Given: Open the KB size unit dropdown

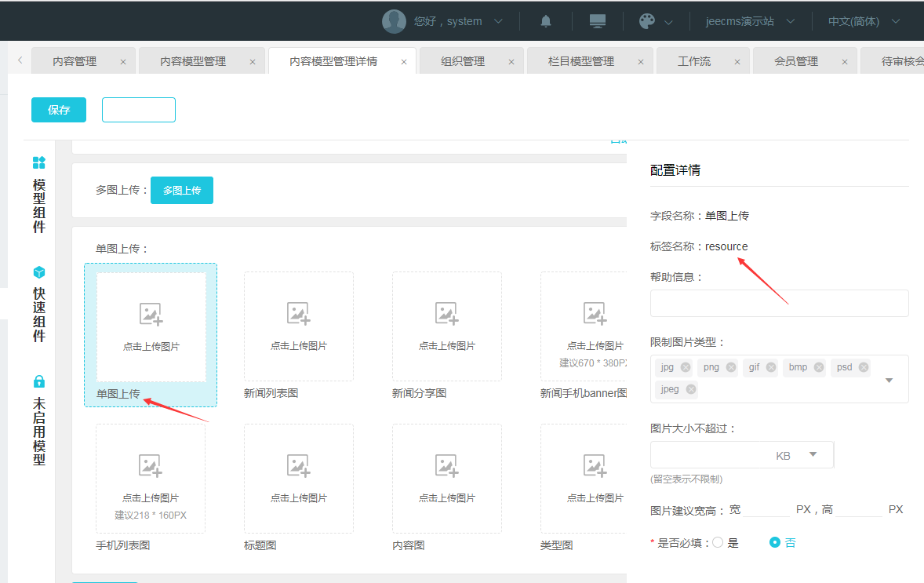Looking at the screenshot, I should click(813, 454).
